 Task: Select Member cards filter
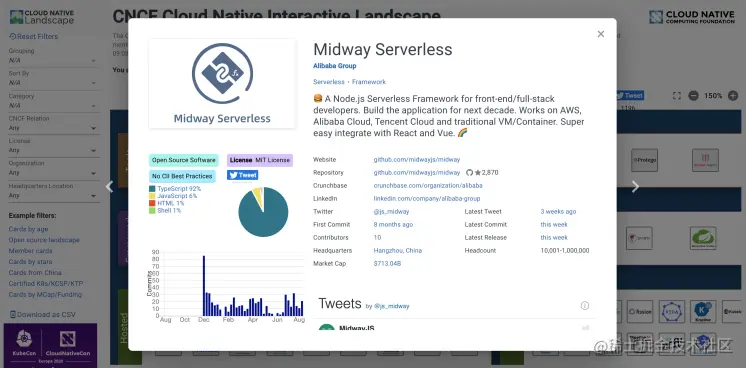[30, 251]
